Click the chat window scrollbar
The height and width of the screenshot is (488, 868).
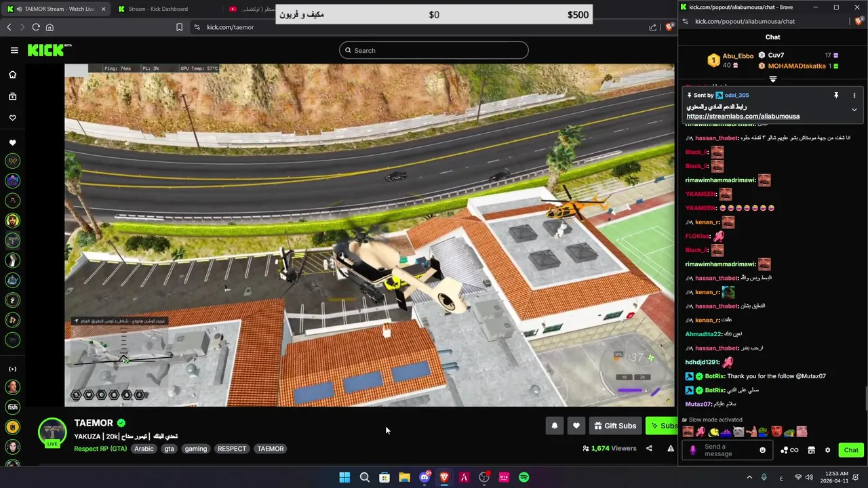tap(865, 397)
